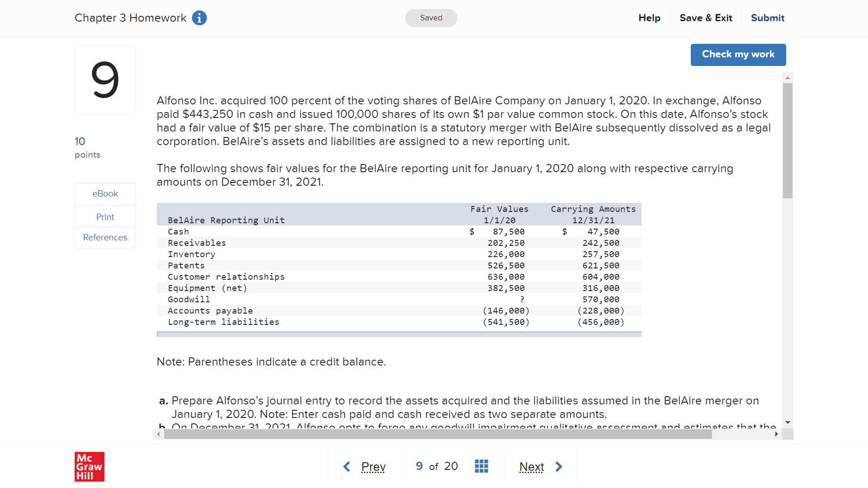The image size is (868, 488).
Task: Click the horizontal scrollbar right arrow
Action: [776, 434]
